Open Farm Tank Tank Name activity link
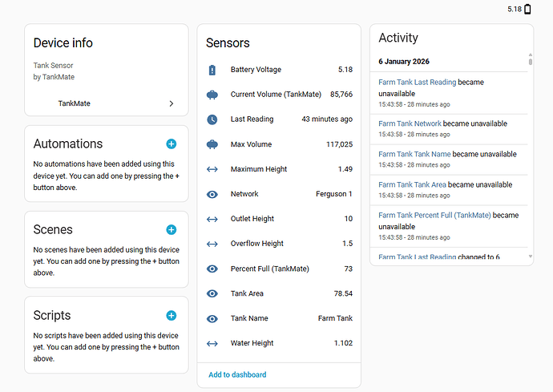The height and width of the screenshot is (392, 553). (414, 154)
